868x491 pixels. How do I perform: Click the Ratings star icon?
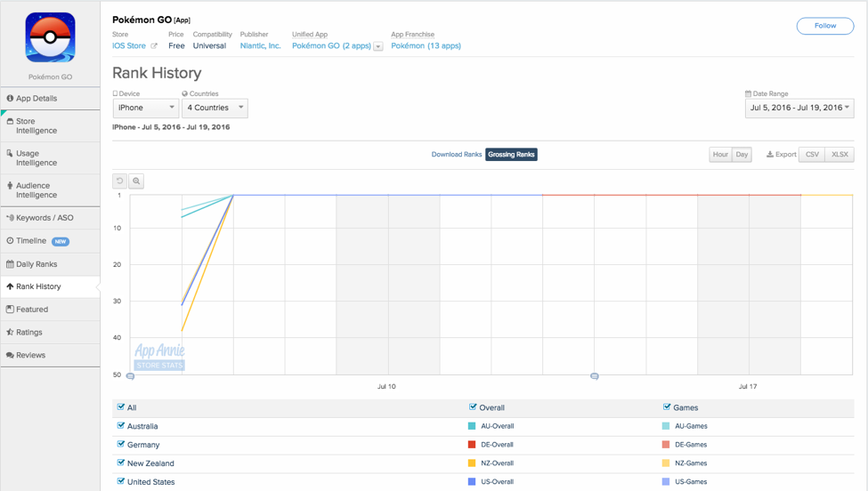click(x=10, y=332)
